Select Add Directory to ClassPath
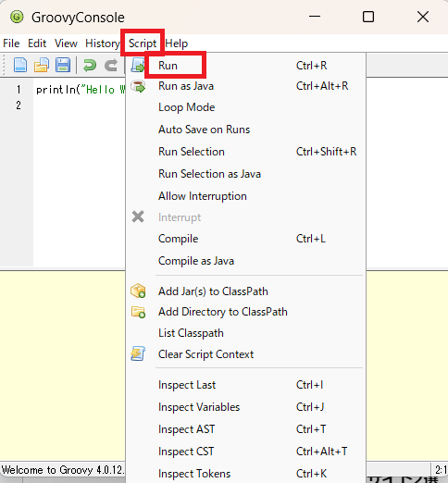Screen dimensions: 448x483 click(245, 312)
